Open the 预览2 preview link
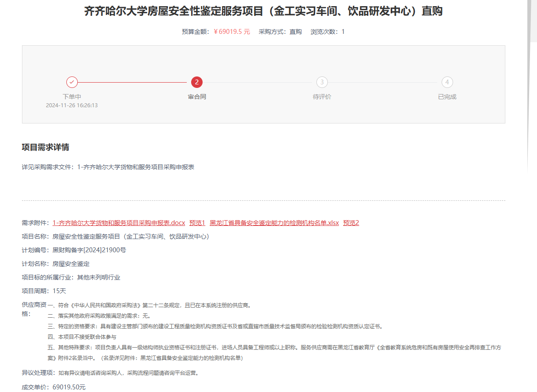Viewport: 537px width, 392px height. (351, 223)
